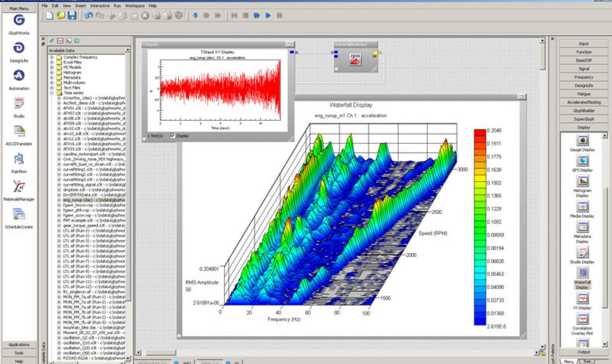Click the blue folder icon above Available Data
The height and width of the screenshot is (364, 612).
[x=77, y=40]
